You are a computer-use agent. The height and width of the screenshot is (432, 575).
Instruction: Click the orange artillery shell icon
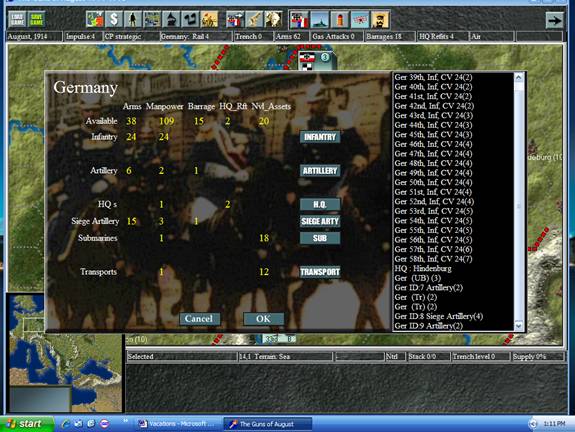point(340,19)
